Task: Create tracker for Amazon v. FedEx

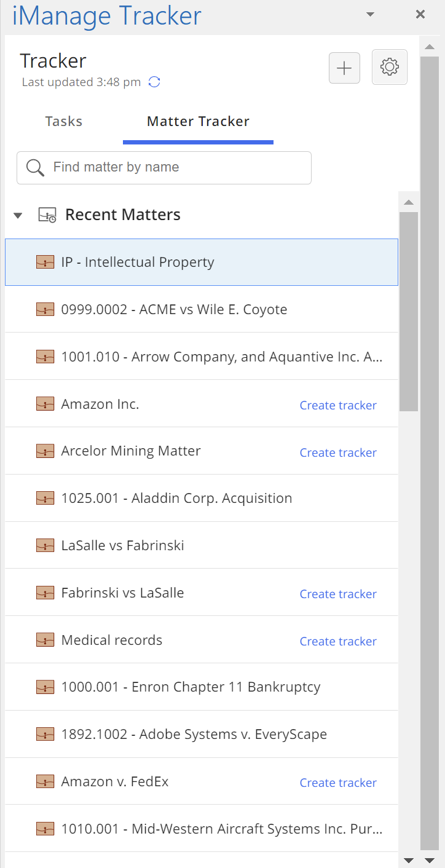Action: click(338, 783)
